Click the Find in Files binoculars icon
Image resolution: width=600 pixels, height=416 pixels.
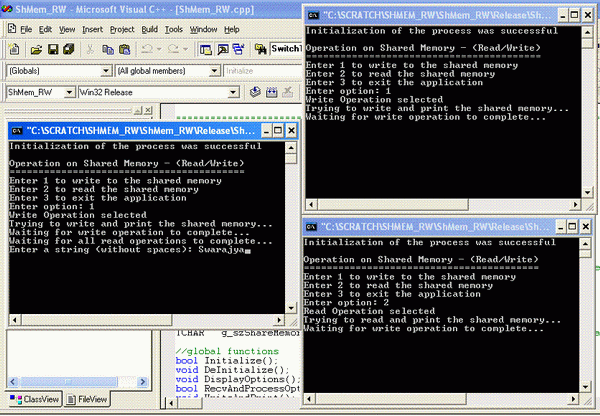tap(261, 49)
